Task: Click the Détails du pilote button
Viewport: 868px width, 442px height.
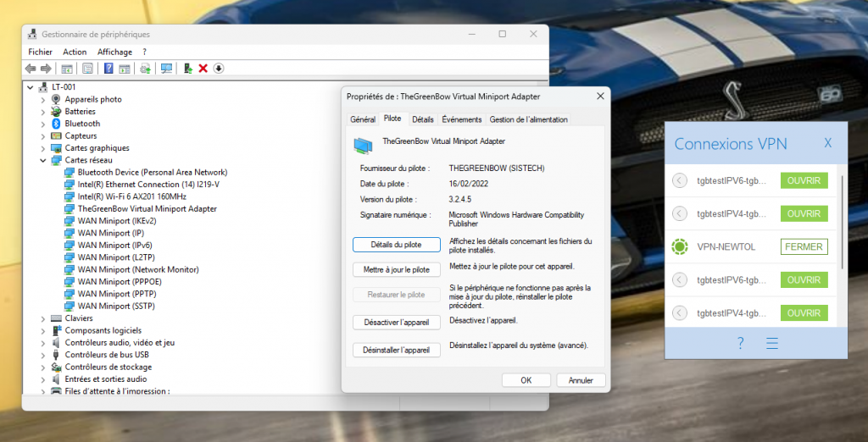Action: (396, 245)
